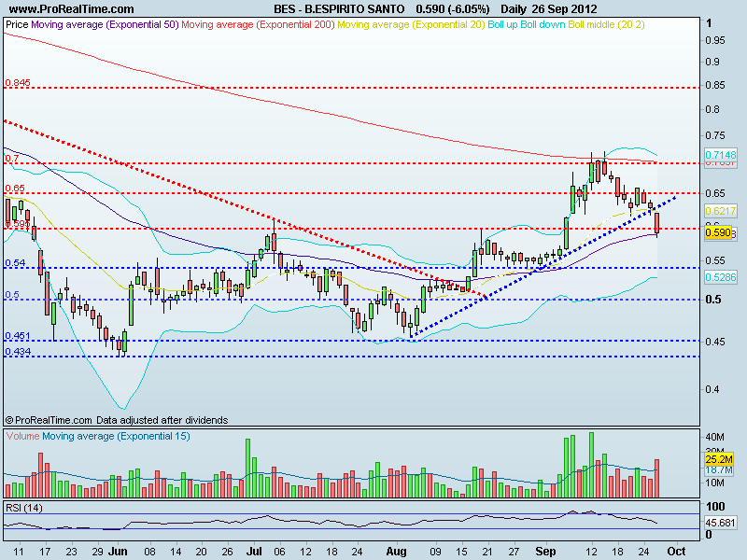This screenshot has height=560, width=747.
Task: Select the date 26 Sep 2012
Action: (565, 8)
